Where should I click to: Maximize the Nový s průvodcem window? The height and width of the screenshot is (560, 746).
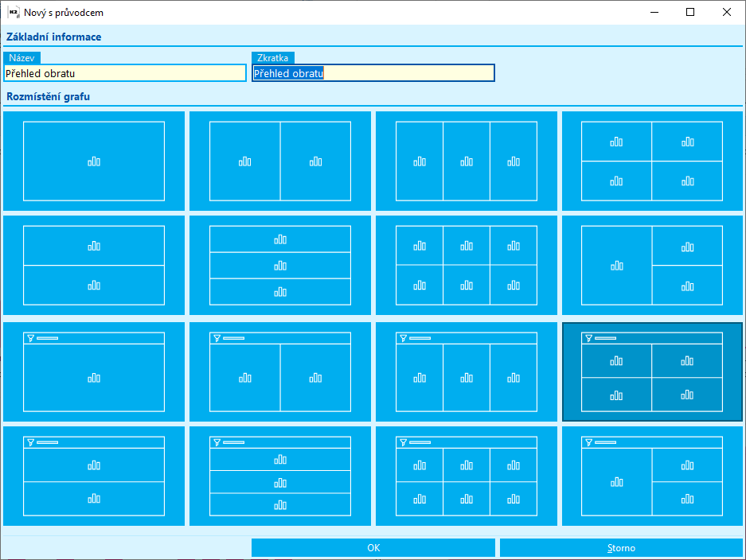pos(690,13)
